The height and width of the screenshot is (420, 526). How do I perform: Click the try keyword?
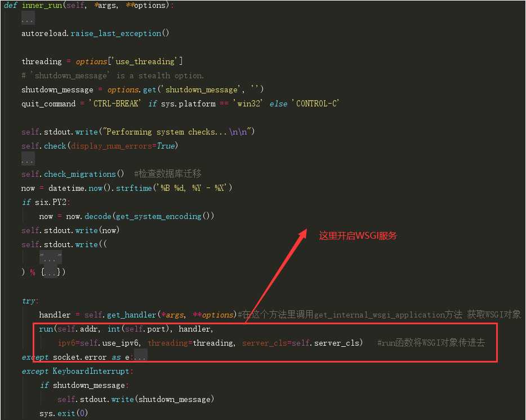[29, 301]
